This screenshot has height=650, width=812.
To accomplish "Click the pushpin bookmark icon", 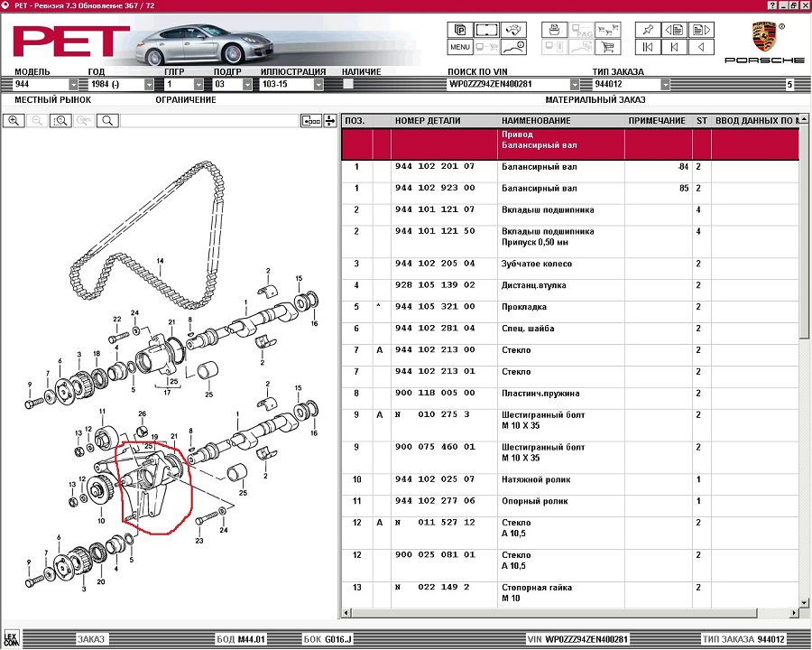I will coord(646,29).
